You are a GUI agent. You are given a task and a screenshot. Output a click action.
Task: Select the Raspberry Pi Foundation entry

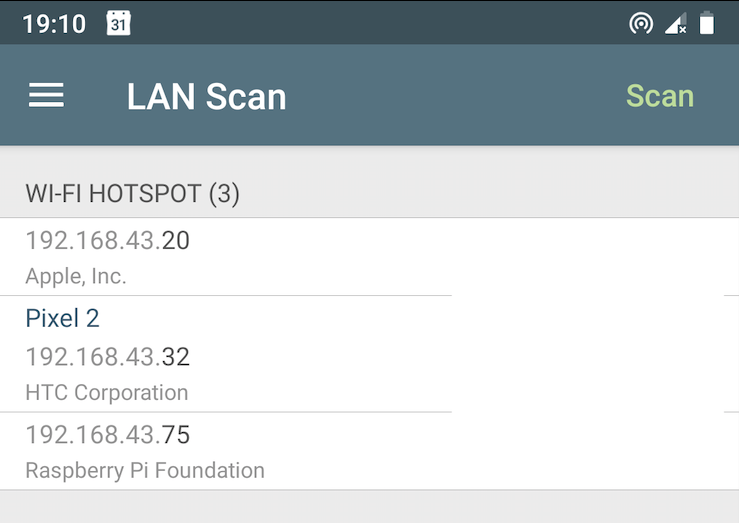point(145,470)
